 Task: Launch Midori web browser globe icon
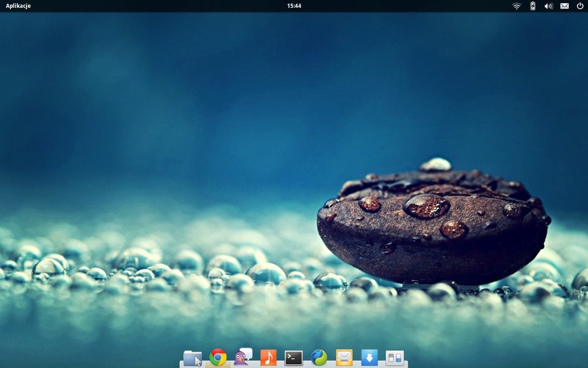tap(319, 358)
